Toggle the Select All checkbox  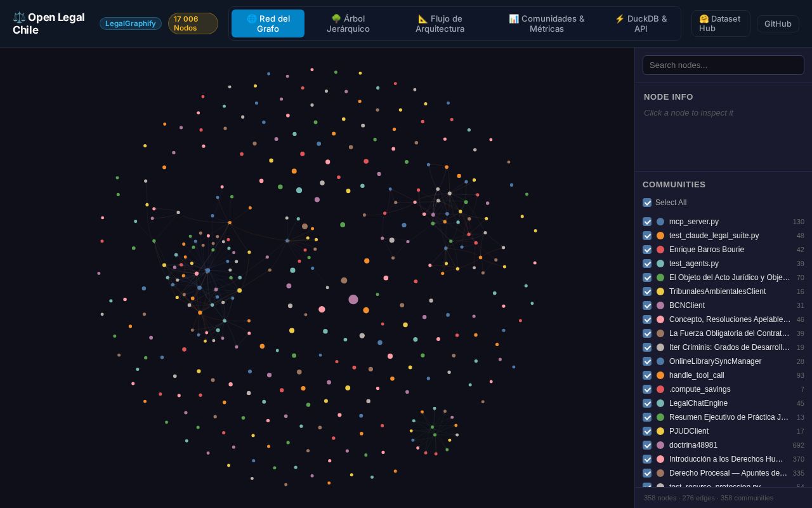coord(647,203)
